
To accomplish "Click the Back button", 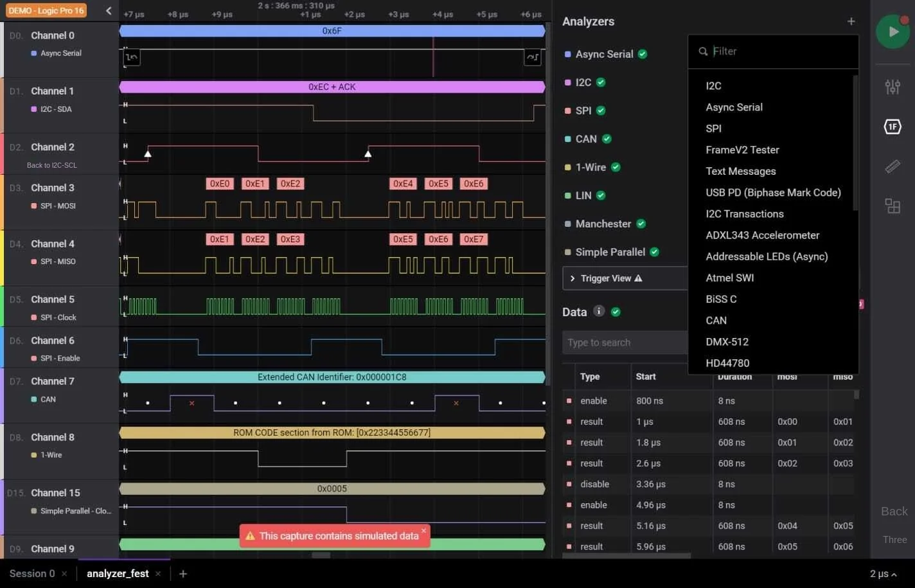I will pos(893,511).
